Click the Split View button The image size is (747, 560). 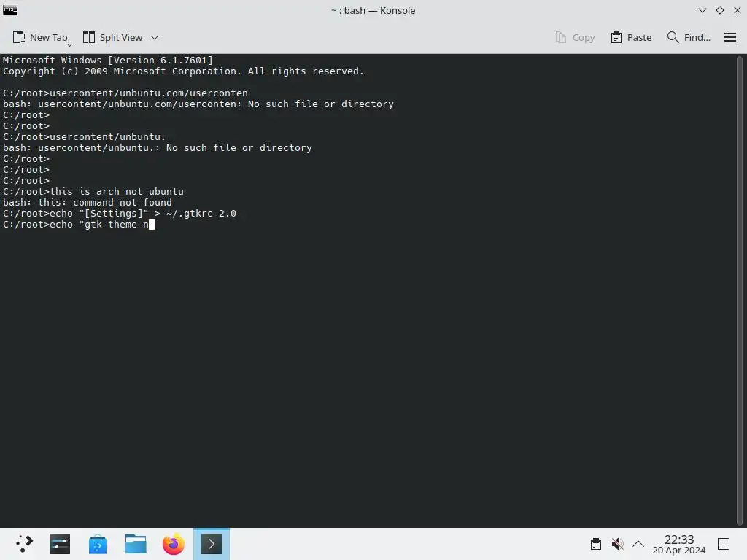(x=113, y=38)
